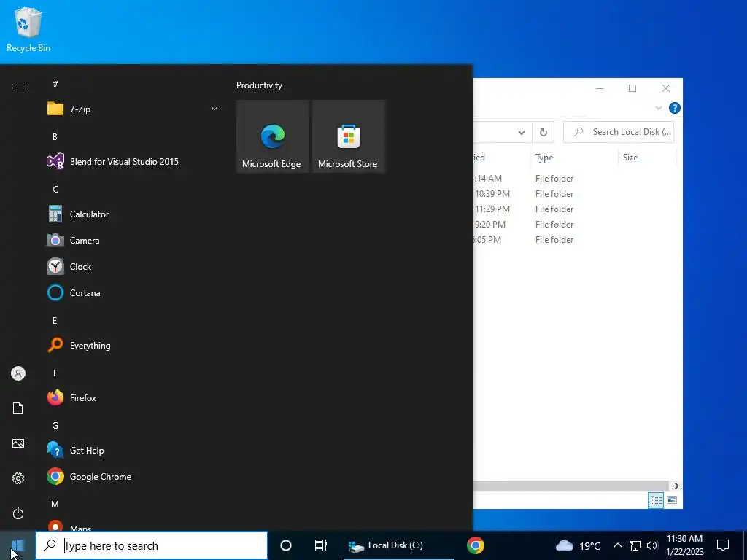The width and height of the screenshot is (747, 560).
Task: Select the File folder row dated 9:20 PM
Action: pos(574,225)
